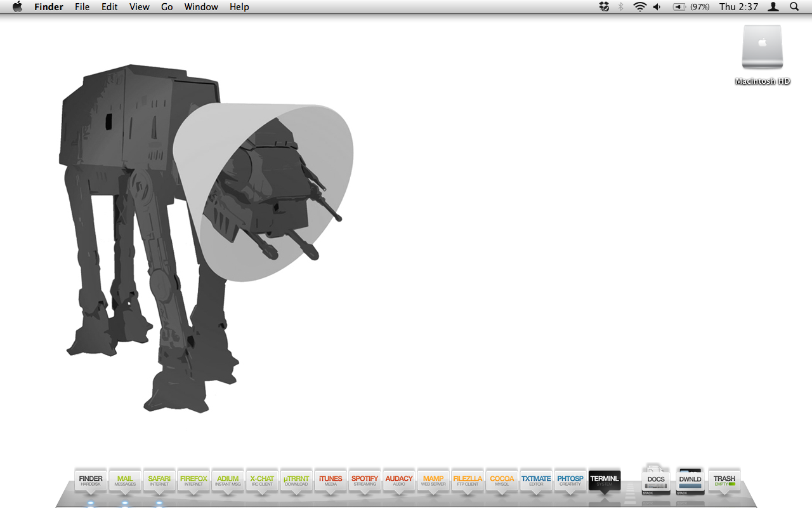Launch Mail from the dock

pyautogui.click(x=125, y=481)
